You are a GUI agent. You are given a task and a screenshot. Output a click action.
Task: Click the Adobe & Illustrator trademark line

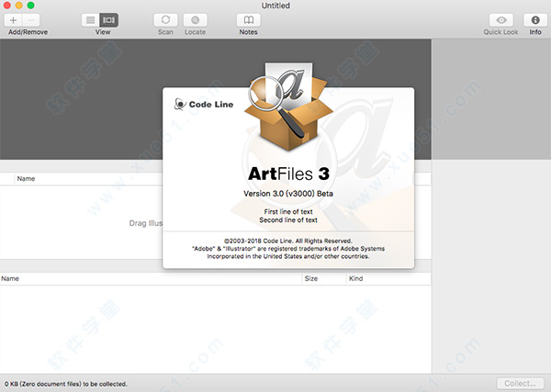[x=288, y=249]
